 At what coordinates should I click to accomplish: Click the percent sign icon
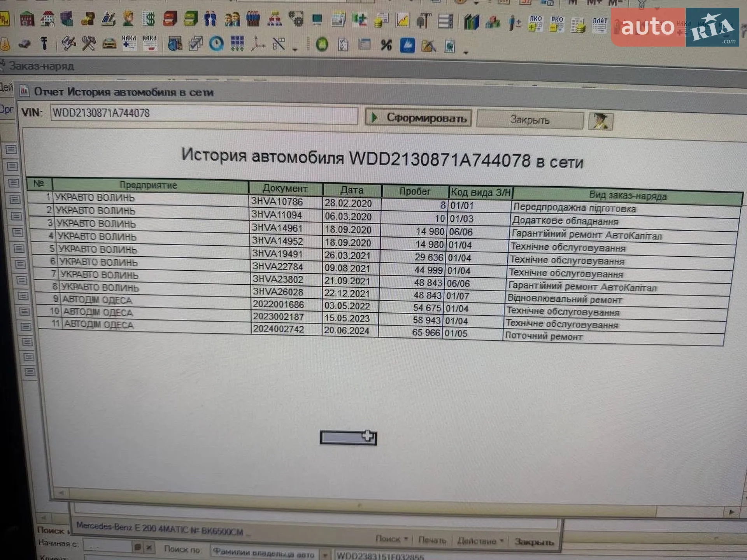386,45
